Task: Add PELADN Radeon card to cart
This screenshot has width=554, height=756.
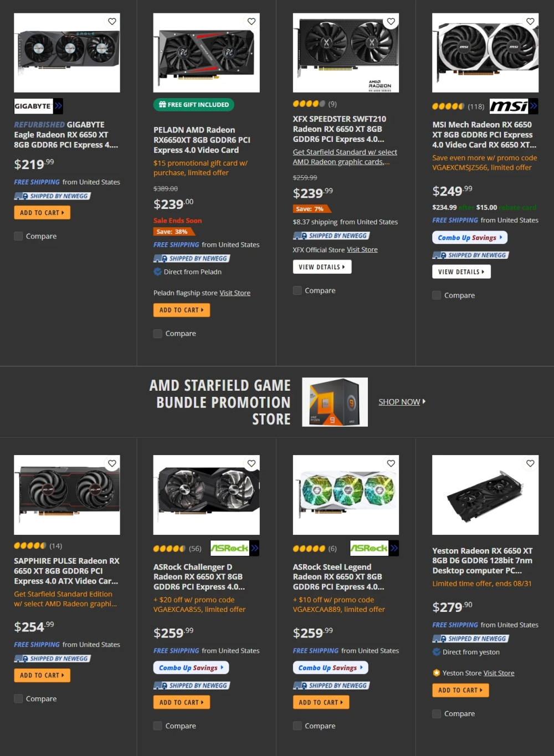Action: coord(182,310)
